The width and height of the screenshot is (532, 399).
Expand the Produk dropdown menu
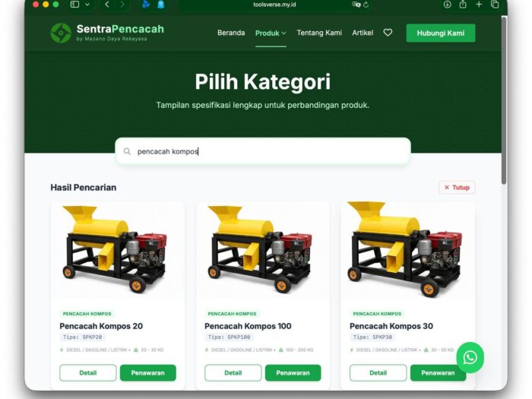[271, 33]
